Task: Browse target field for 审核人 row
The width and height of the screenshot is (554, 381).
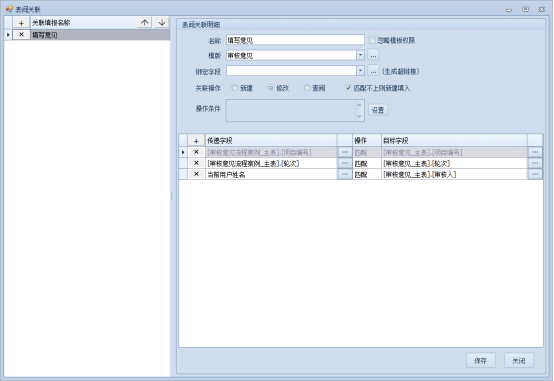Action: pos(535,174)
